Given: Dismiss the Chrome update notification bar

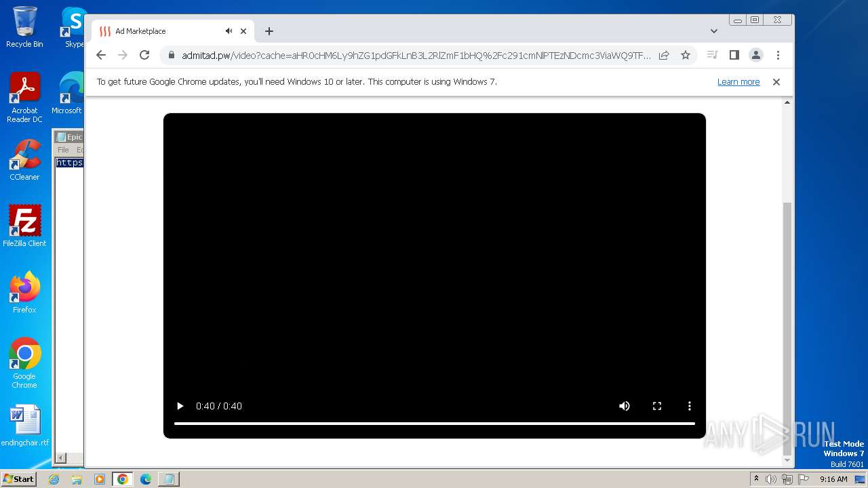Looking at the screenshot, I should point(776,82).
